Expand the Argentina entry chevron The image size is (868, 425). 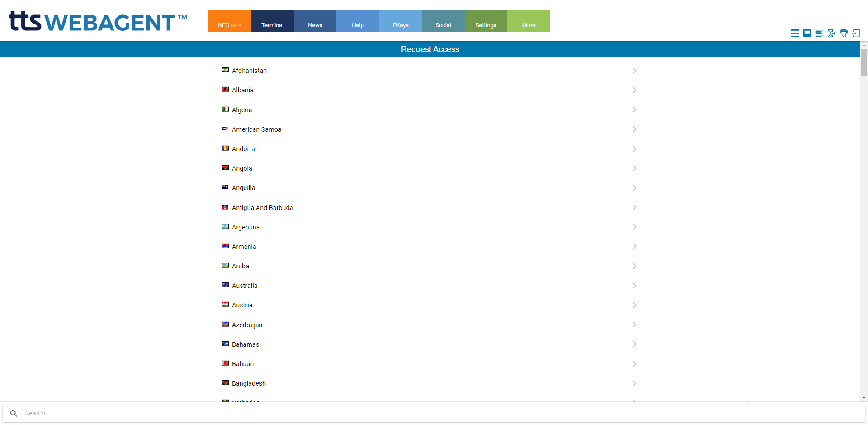[x=634, y=227]
